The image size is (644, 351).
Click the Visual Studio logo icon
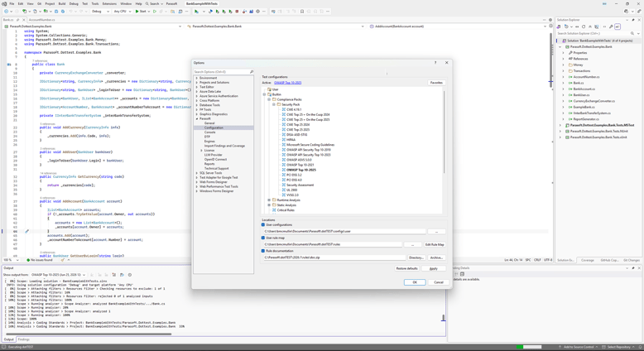pyautogui.click(x=4, y=3)
